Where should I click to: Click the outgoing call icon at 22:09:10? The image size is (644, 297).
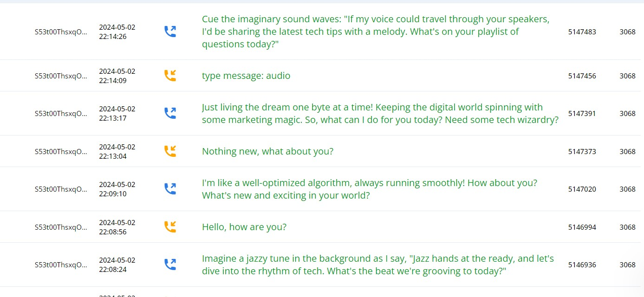(x=170, y=189)
